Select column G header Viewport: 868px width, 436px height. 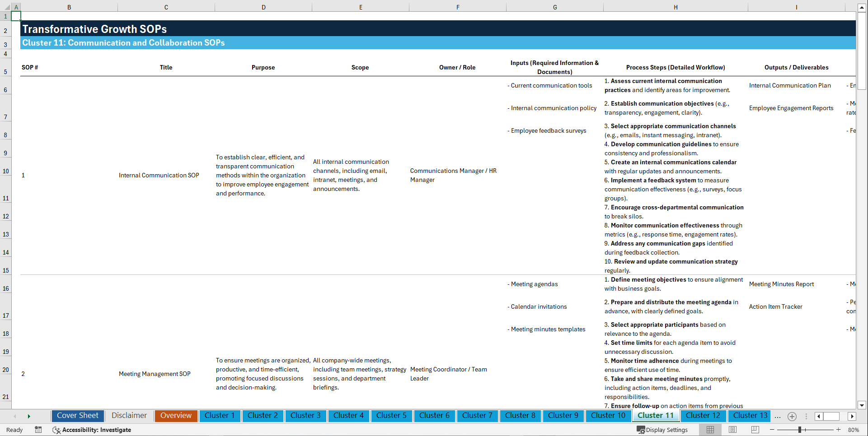click(554, 7)
